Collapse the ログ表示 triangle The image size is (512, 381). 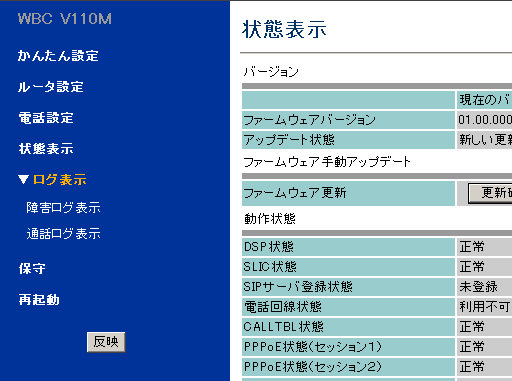pos(23,180)
